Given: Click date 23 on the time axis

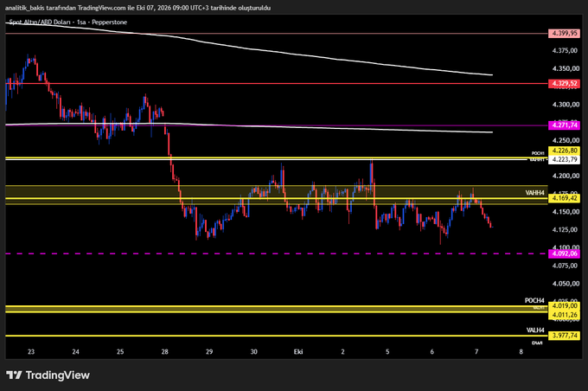Looking at the screenshot, I should click(x=31, y=351).
